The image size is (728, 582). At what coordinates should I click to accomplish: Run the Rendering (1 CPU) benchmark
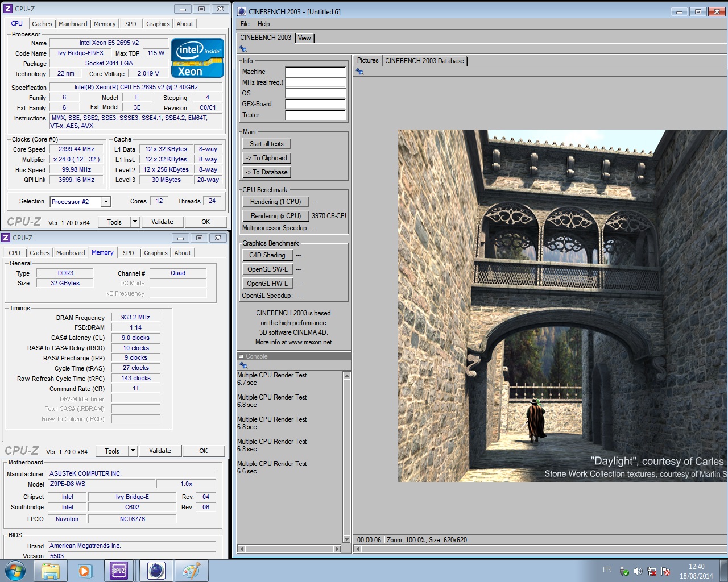[x=276, y=202]
